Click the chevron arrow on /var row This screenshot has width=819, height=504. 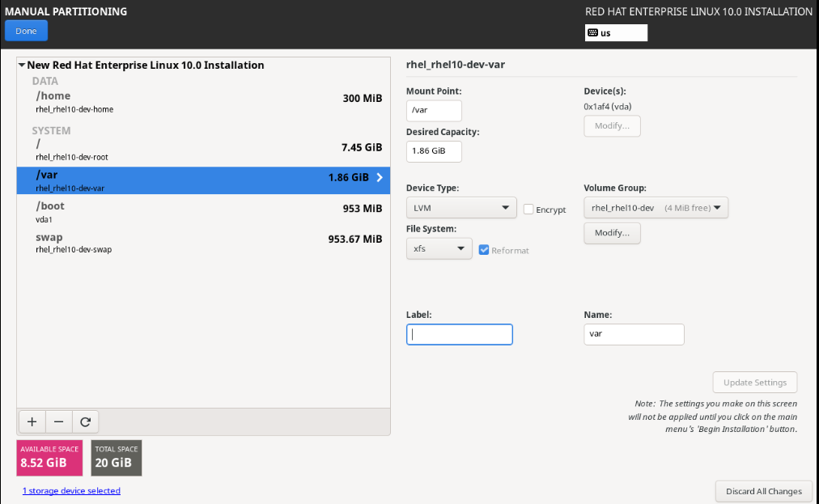click(380, 178)
